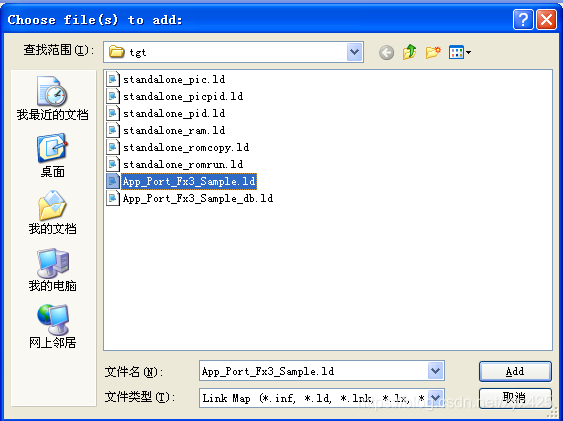Go up one folder level
563x421 pixels.
(410, 52)
